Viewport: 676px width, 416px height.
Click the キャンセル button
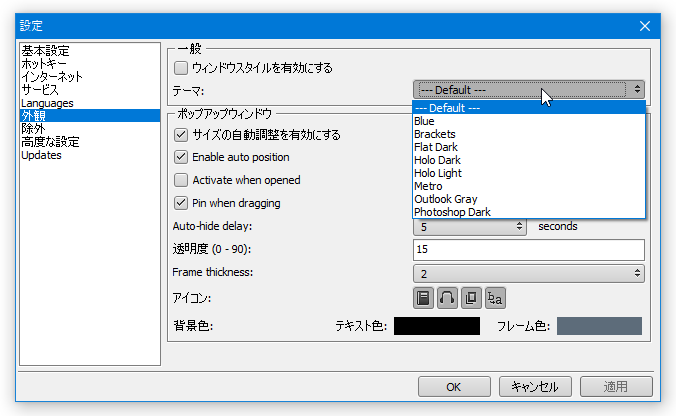point(535,387)
